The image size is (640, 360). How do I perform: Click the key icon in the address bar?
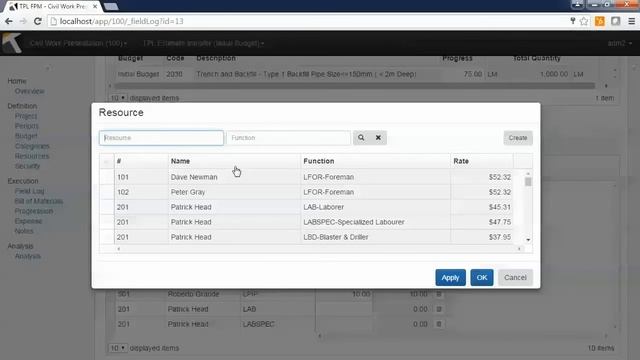[573, 21]
